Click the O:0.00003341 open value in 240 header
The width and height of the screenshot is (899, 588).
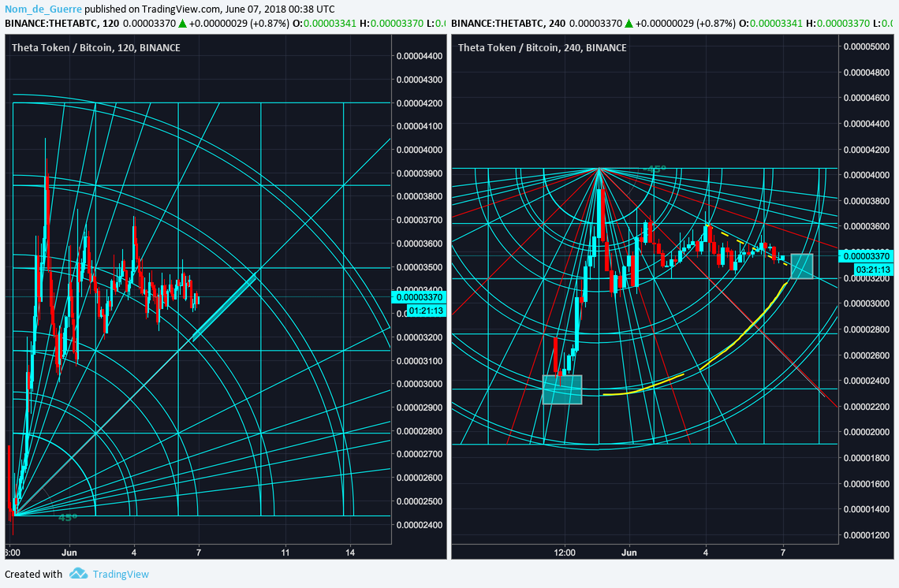coord(770,24)
